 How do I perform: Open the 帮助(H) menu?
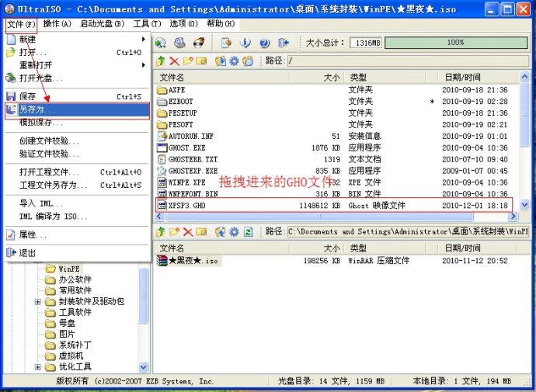(x=221, y=23)
